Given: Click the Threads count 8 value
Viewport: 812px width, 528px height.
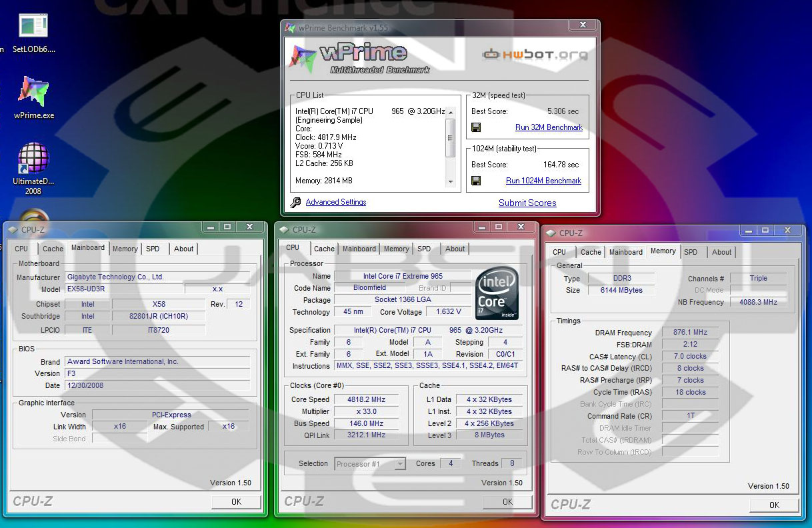Looking at the screenshot, I should point(512,463).
